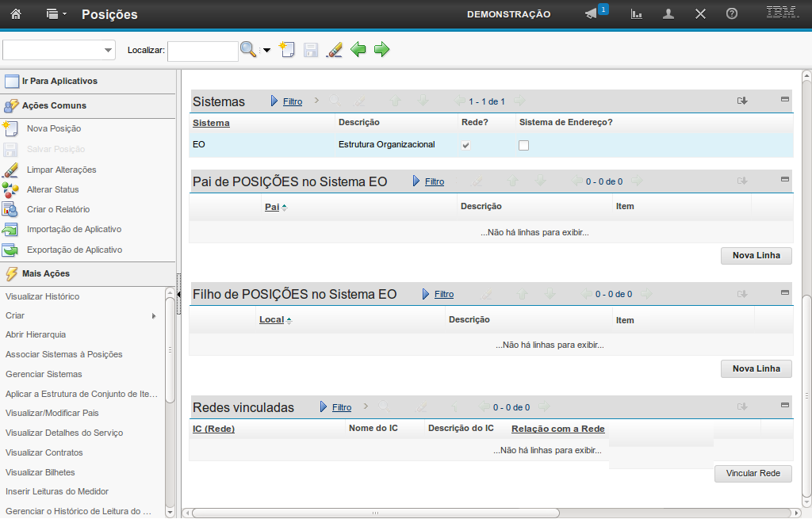Screen dimensions: 812x519
Task: Go to next record green arrow
Action: pos(382,50)
